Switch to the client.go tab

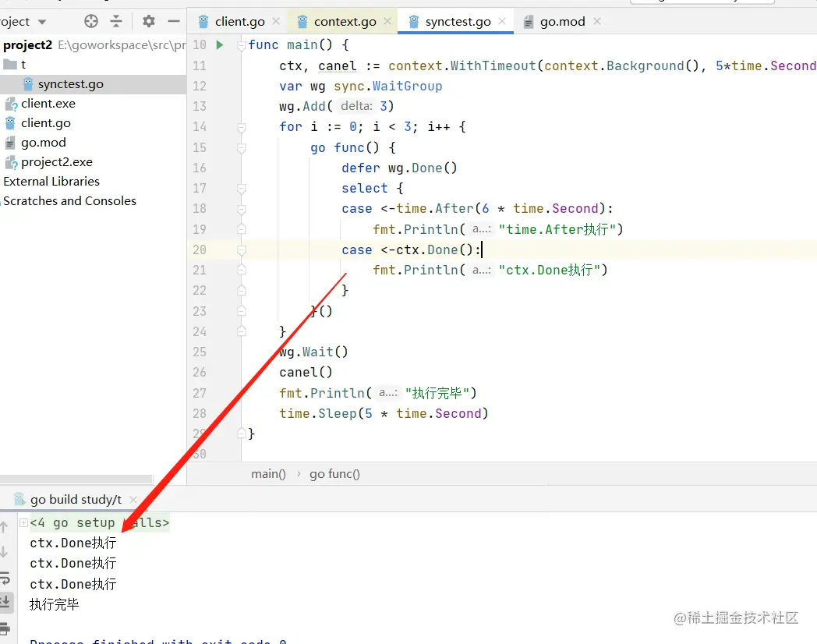pos(239,21)
